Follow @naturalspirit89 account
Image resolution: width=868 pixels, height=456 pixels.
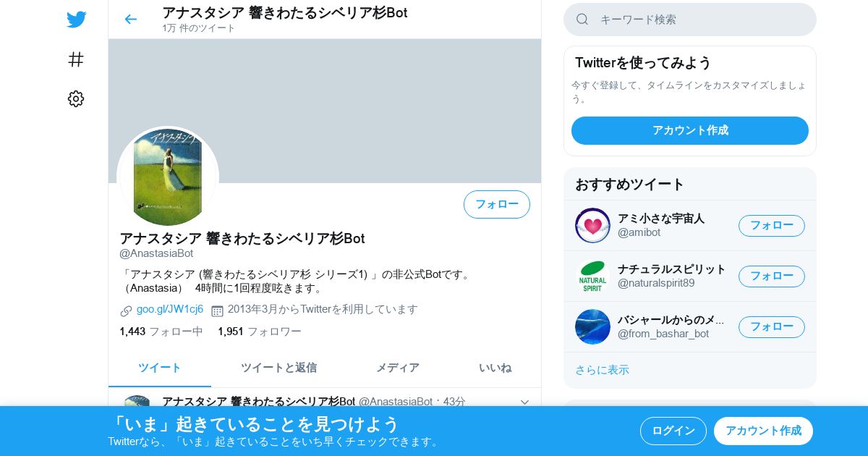(772, 276)
